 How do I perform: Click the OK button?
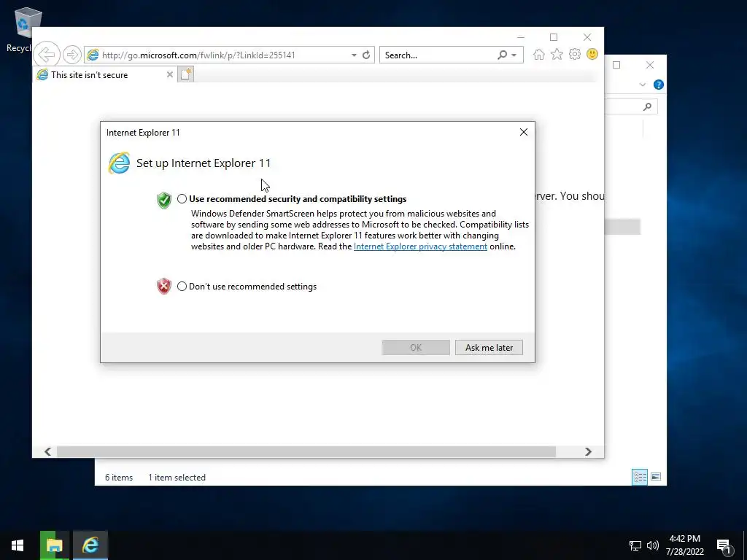pos(416,348)
